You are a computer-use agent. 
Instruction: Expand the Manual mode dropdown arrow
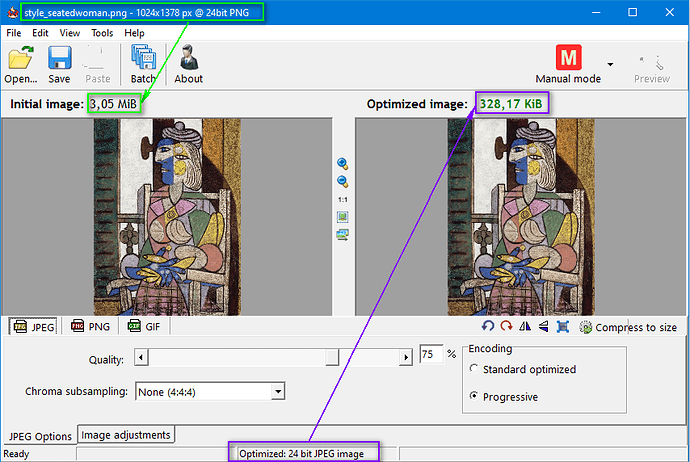tap(610, 64)
